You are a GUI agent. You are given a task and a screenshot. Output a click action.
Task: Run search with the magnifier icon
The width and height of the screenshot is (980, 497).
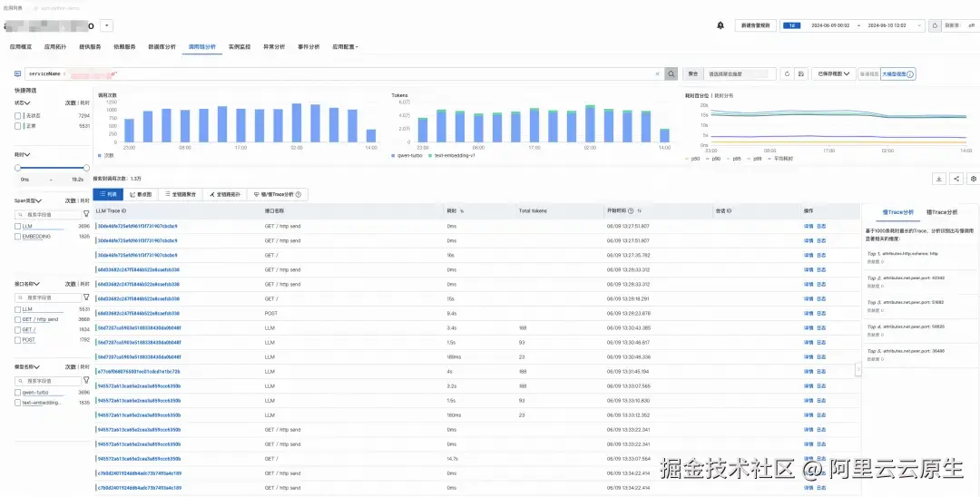[x=671, y=73]
